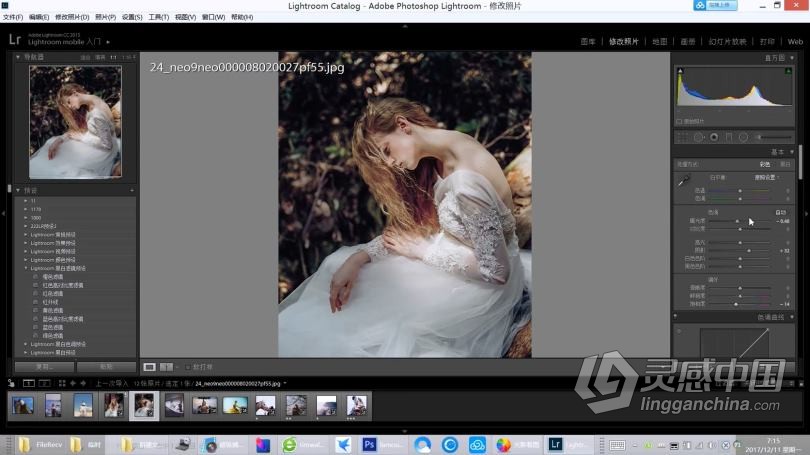Select the Red Eye Correction tool icon
This screenshot has height=455, width=810.
pos(714,137)
